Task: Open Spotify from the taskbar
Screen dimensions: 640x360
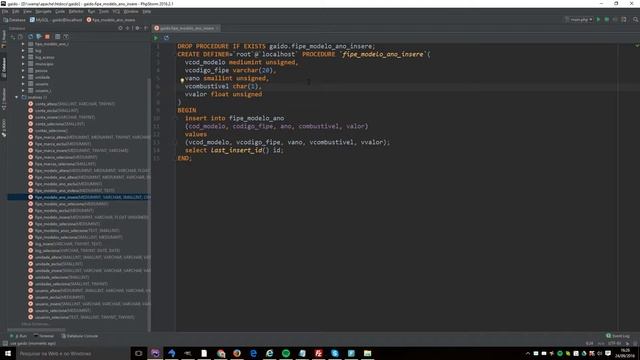Action: click(286, 353)
